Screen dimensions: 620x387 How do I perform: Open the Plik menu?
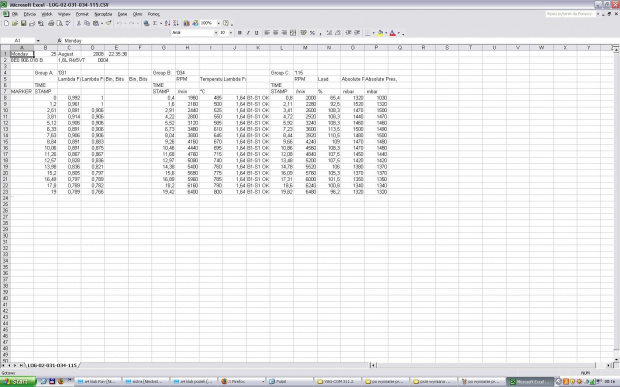pyautogui.click(x=15, y=14)
